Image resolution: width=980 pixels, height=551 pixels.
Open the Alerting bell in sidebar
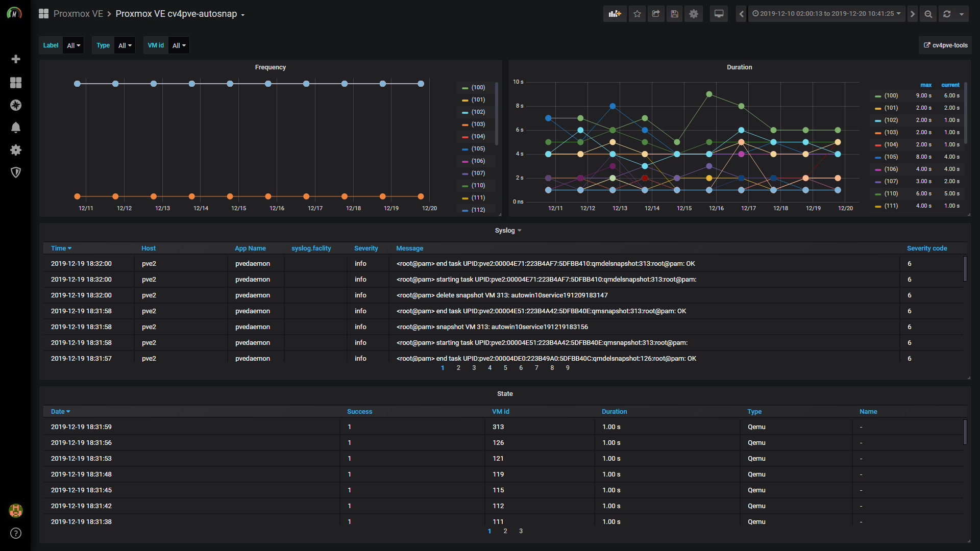16,128
